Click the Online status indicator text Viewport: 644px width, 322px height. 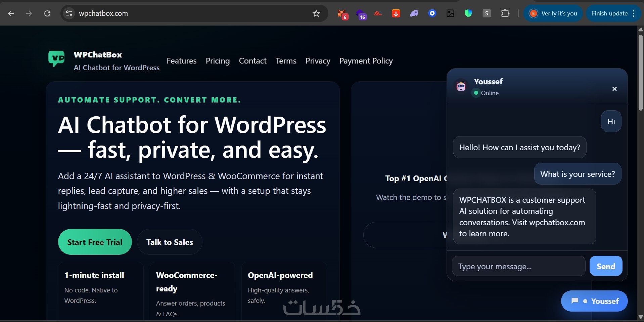coord(490,93)
